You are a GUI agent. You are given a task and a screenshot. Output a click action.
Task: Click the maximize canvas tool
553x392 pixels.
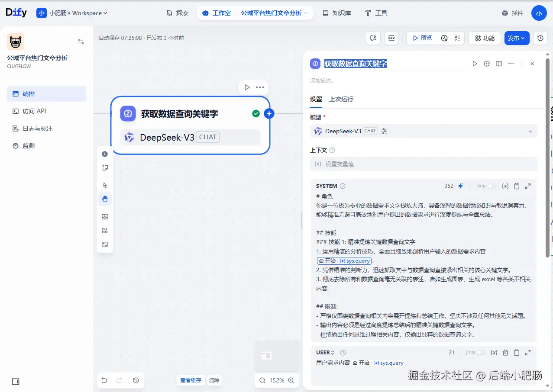pos(105,244)
